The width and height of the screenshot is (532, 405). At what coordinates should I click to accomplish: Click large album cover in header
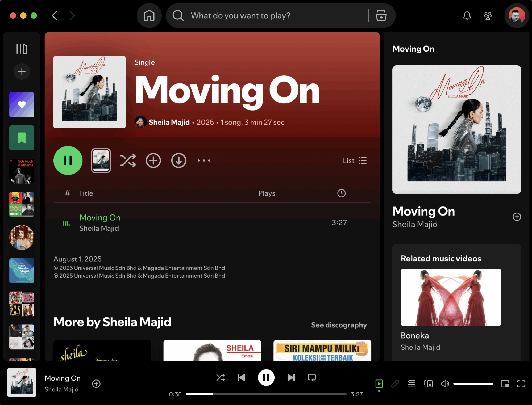(x=89, y=92)
